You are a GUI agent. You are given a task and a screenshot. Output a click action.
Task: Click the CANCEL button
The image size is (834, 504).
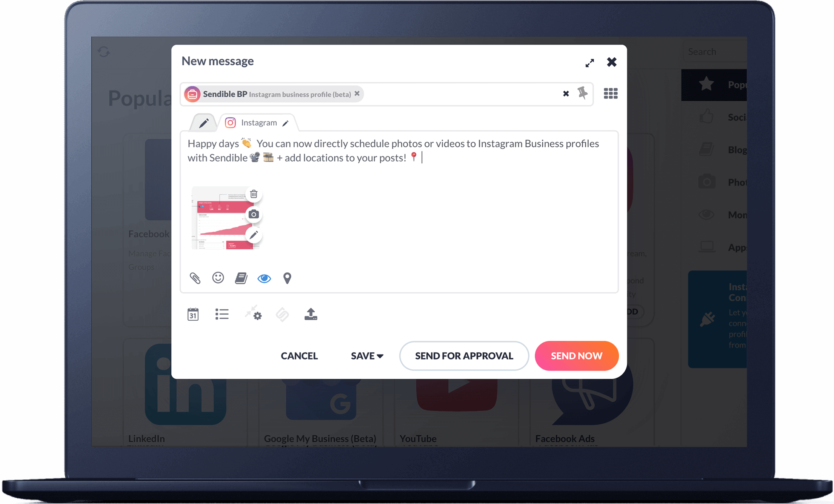pos(299,356)
